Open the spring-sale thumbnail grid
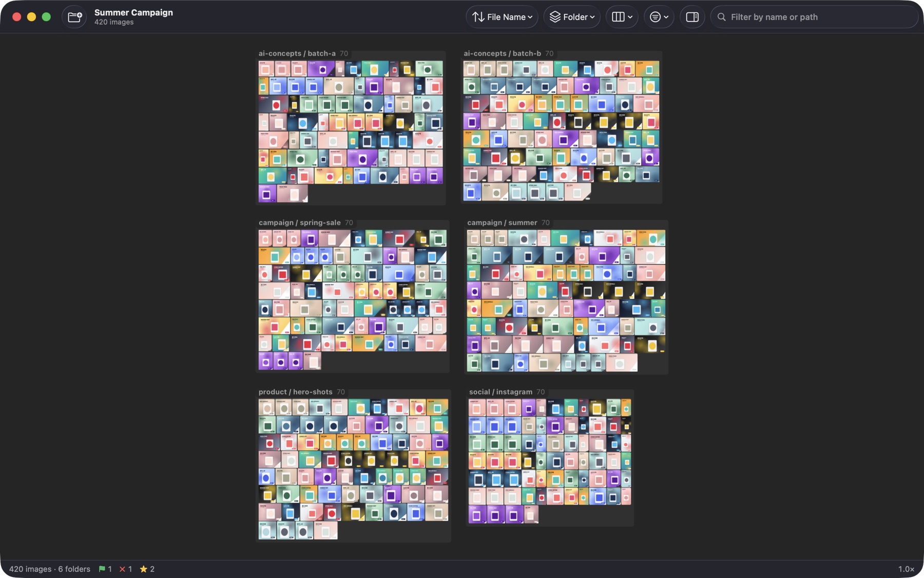 353,300
